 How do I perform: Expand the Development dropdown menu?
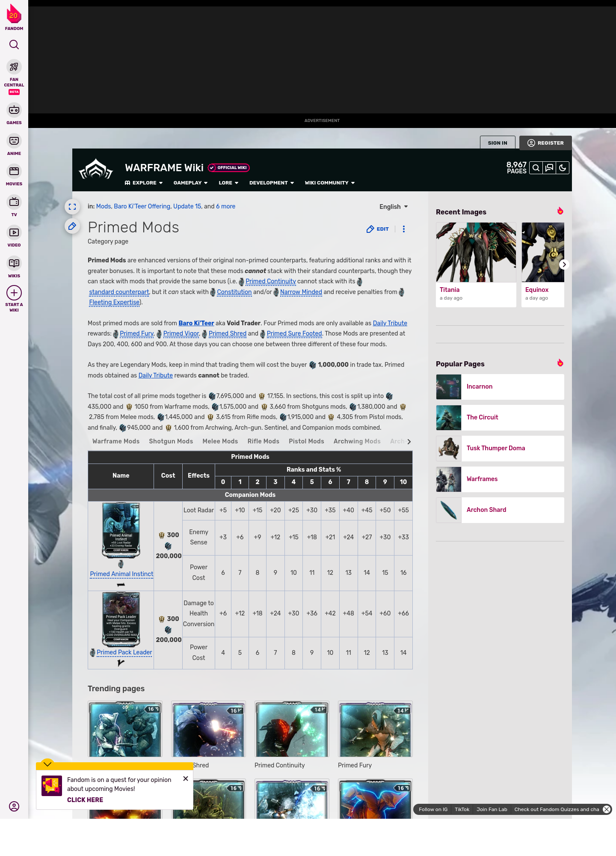click(272, 183)
